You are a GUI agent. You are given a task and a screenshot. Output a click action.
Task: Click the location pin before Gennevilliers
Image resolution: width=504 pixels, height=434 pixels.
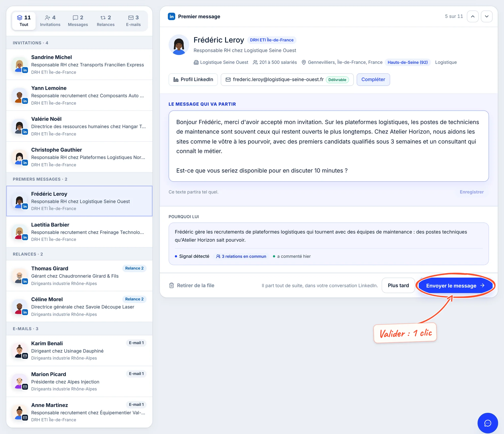pyautogui.click(x=304, y=62)
